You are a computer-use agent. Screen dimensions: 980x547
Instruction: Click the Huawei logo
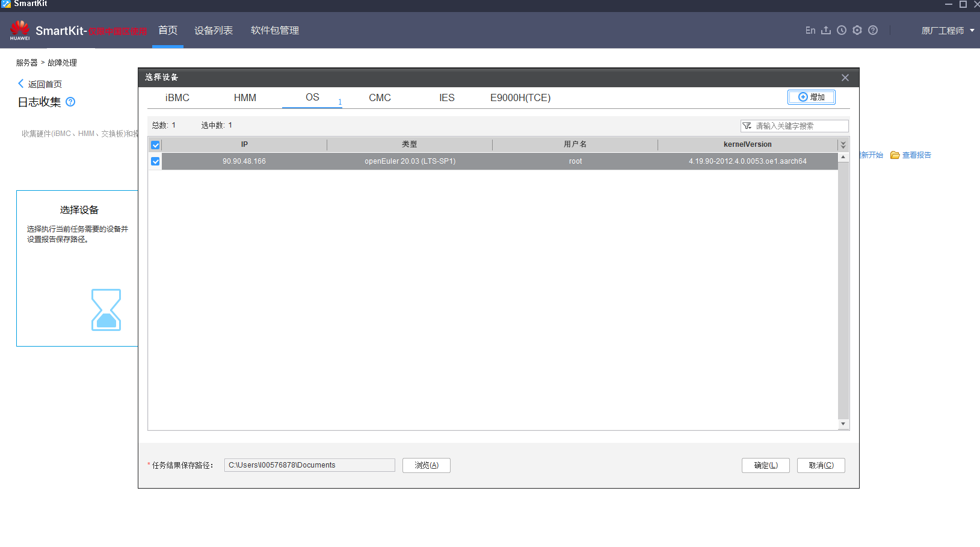pyautogui.click(x=20, y=30)
